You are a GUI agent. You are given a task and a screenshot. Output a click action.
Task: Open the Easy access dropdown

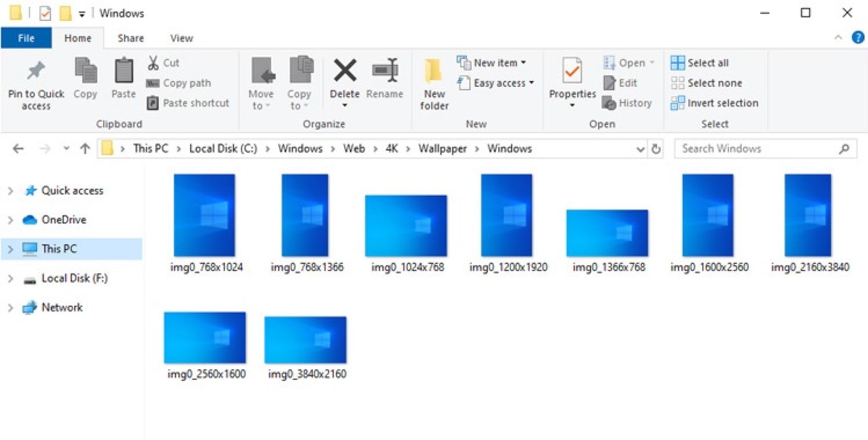coord(495,83)
